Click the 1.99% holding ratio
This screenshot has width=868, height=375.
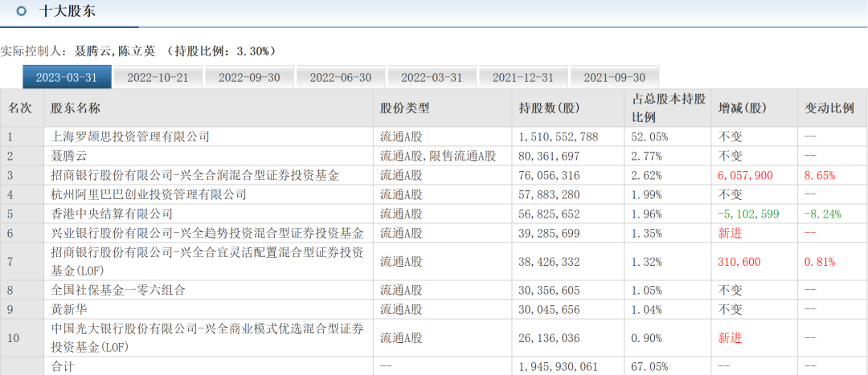click(647, 194)
